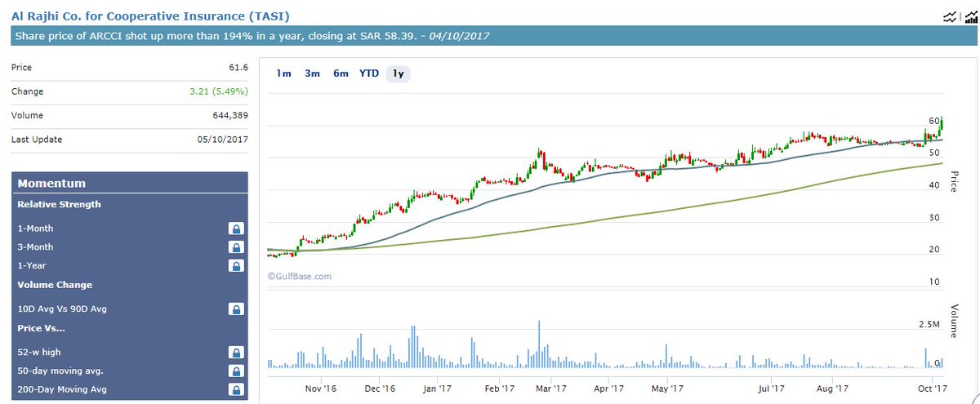Click lock icon beside 10D Avg Vs 90D Avg
Image resolution: width=980 pixels, height=404 pixels.
(x=235, y=309)
